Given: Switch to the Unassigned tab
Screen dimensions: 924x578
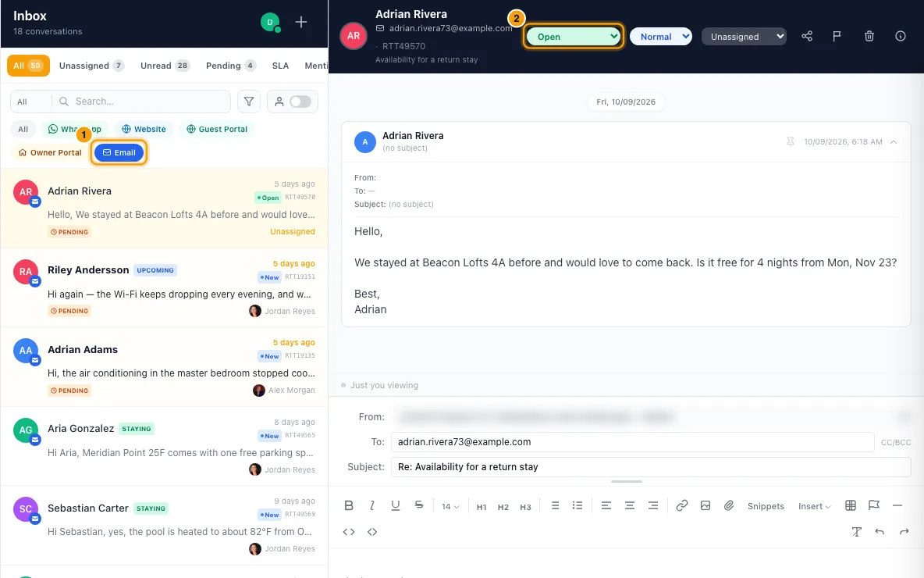Looking at the screenshot, I should coord(91,66).
